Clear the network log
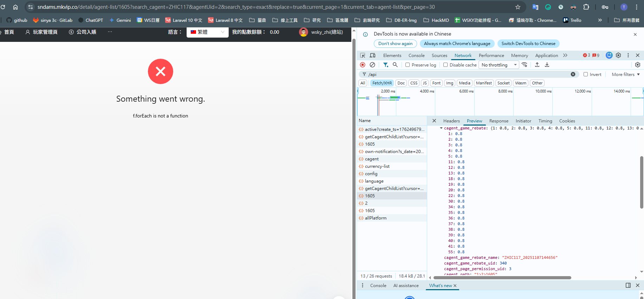Viewport: 644px width, 299px height. (372, 65)
